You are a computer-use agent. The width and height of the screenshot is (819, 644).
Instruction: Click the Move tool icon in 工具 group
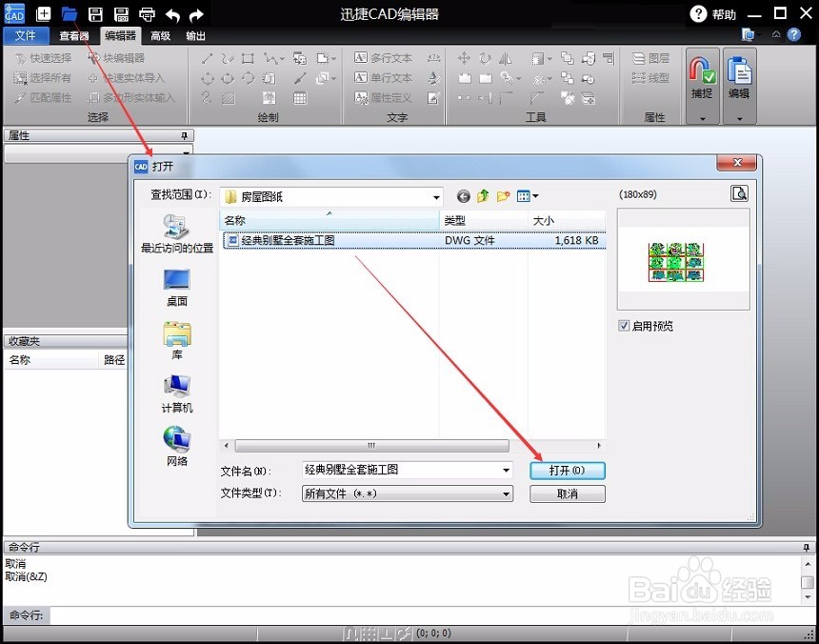click(x=464, y=57)
